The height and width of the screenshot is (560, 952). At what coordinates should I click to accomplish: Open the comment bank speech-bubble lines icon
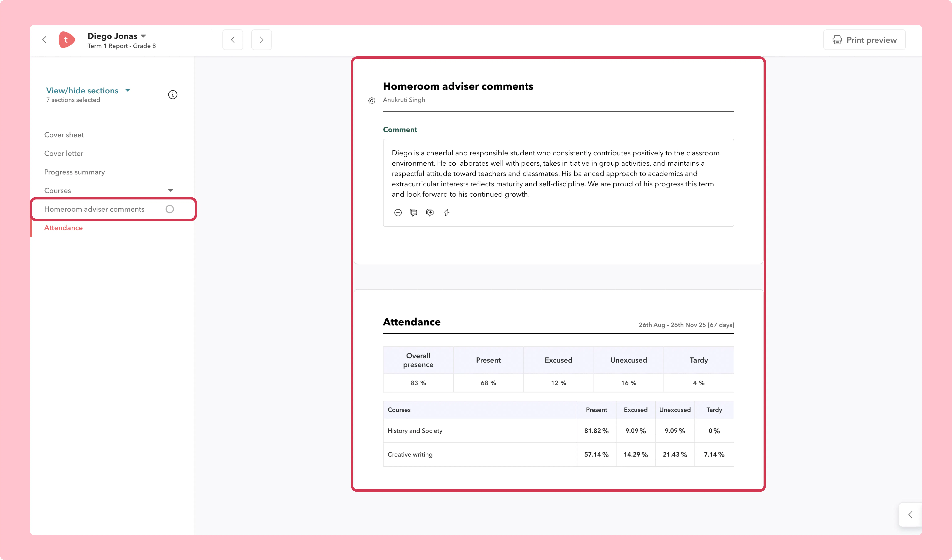[x=414, y=213]
